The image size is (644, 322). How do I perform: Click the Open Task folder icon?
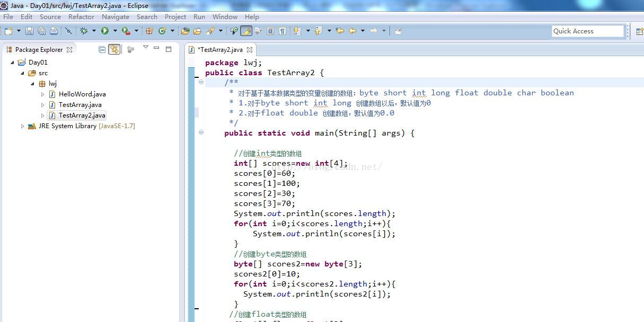coord(197,31)
